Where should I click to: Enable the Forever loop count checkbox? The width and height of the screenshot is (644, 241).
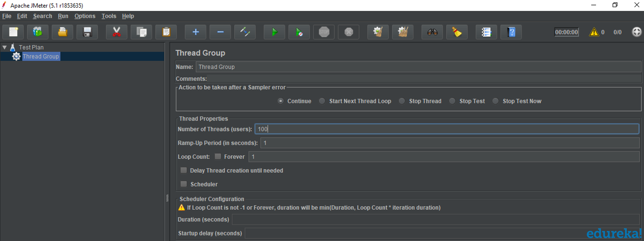coord(218,156)
